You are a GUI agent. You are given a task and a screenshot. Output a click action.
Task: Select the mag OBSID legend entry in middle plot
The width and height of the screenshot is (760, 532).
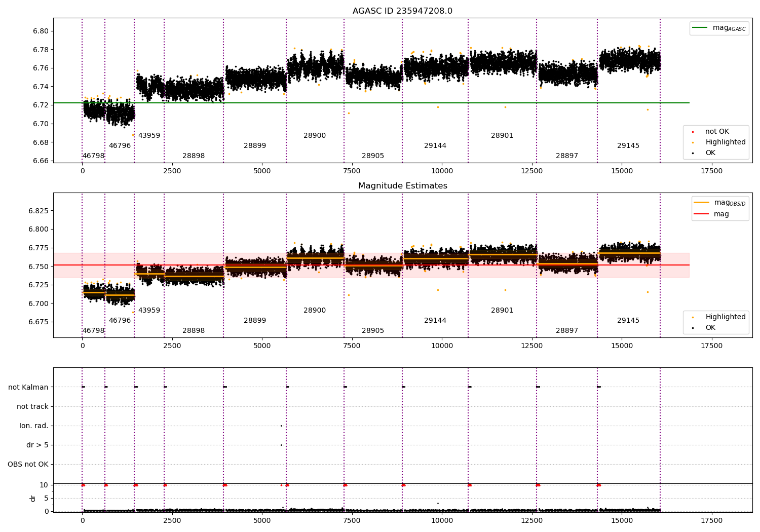720,203
